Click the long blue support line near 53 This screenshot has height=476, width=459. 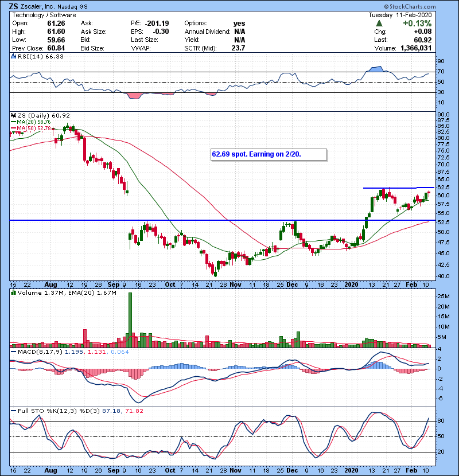click(223, 220)
